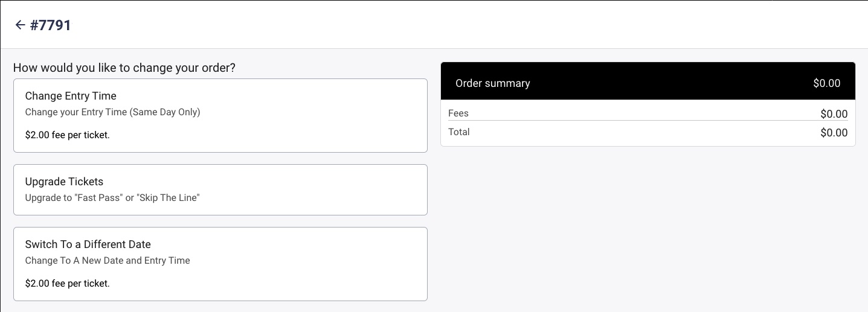Click the Fees $0.00 amount
Screen dimensions: 868x312
click(x=834, y=114)
